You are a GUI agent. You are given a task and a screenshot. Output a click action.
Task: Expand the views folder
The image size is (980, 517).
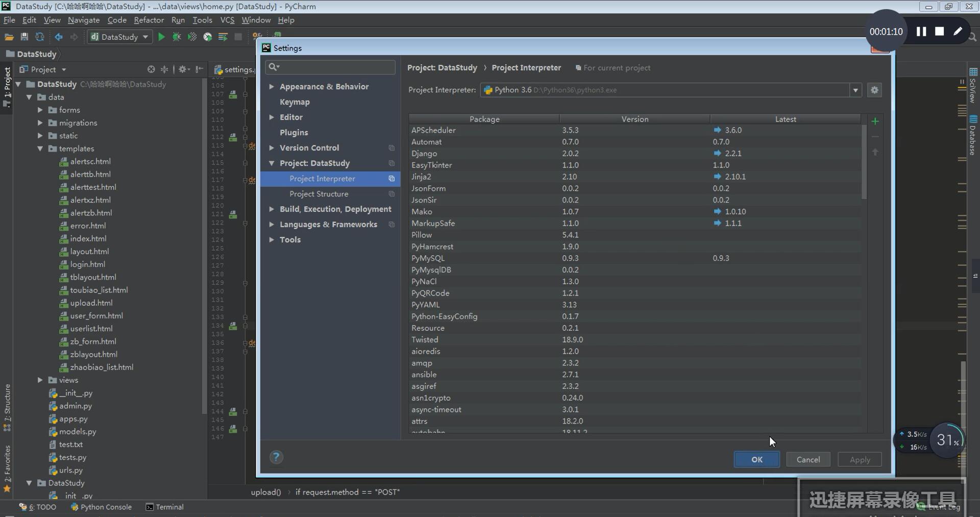click(x=40, y=380)
